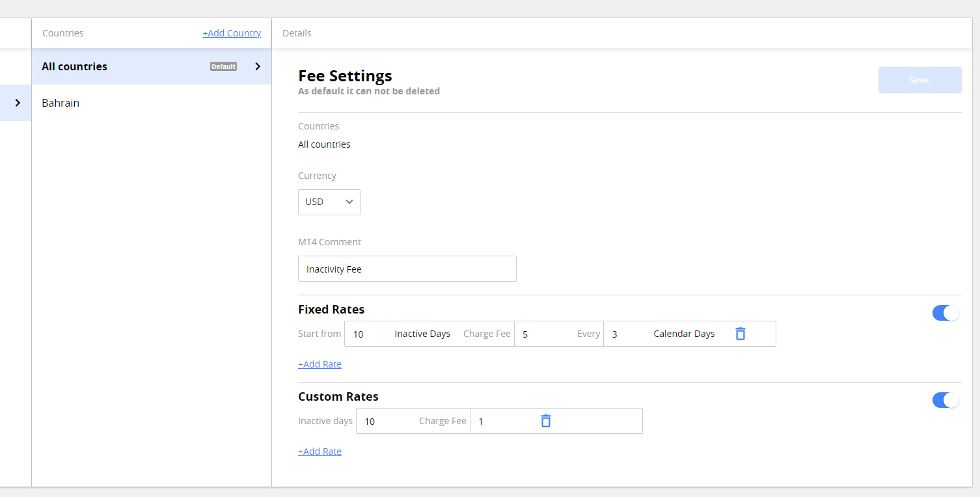
Task: Switch to the Details panel header
Action: coord(296,33)
